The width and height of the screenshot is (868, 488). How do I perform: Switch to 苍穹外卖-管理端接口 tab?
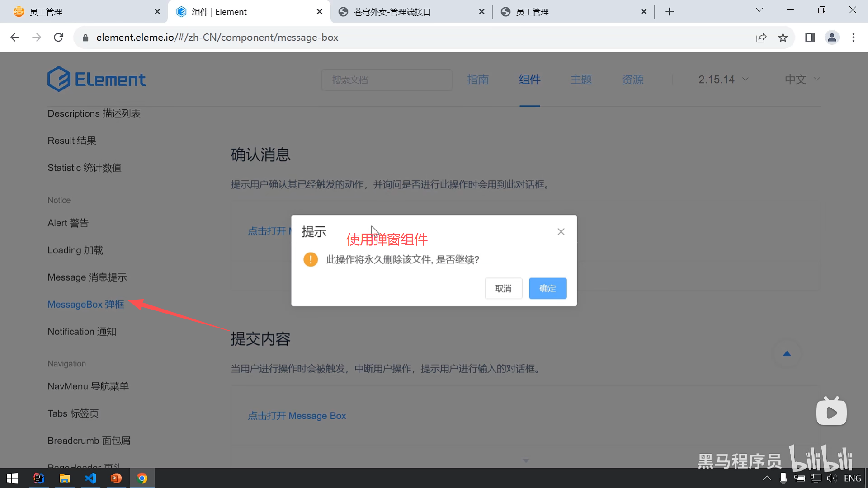pos(392,12)
